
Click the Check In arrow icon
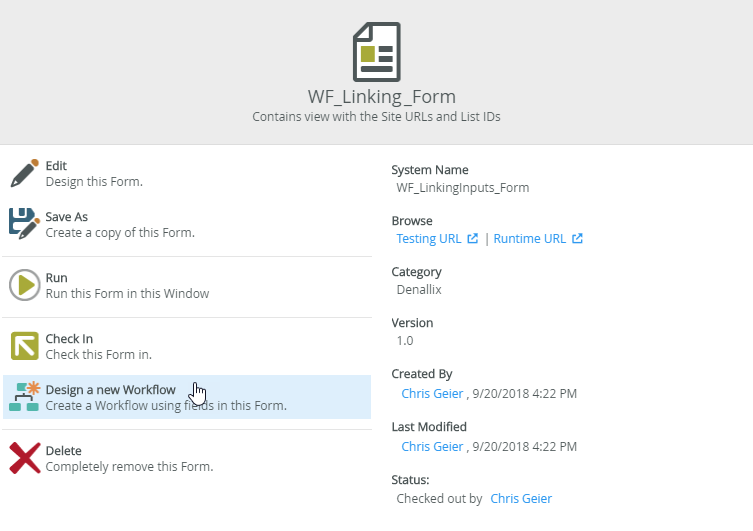coord(24,346)
